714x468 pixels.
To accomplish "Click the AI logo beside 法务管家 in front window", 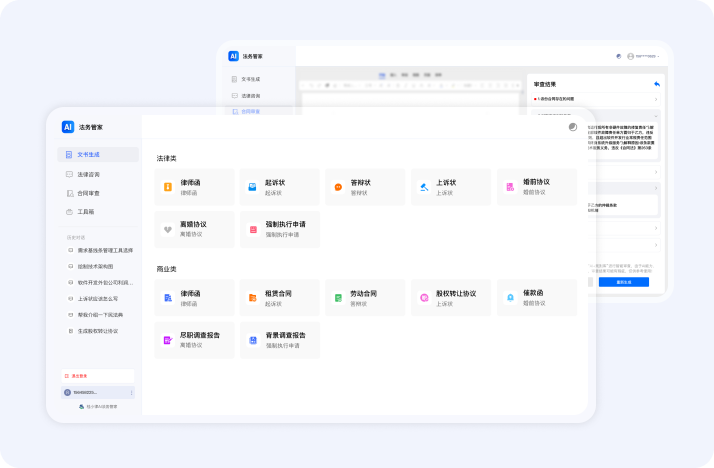I will (68, 127).
